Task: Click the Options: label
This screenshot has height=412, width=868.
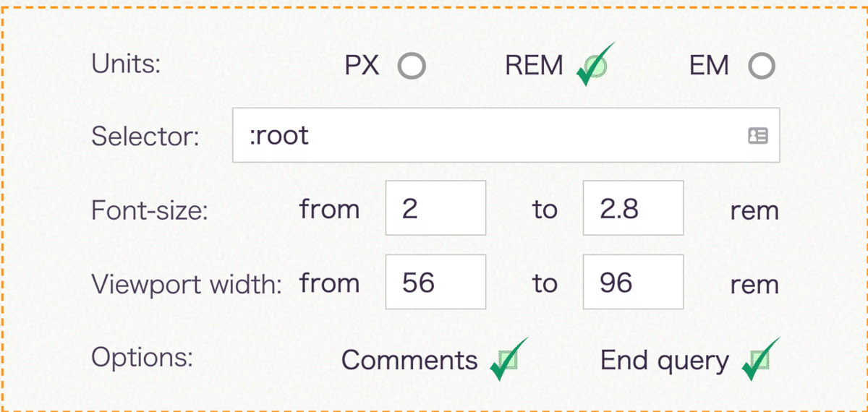Action: [142, 357]
